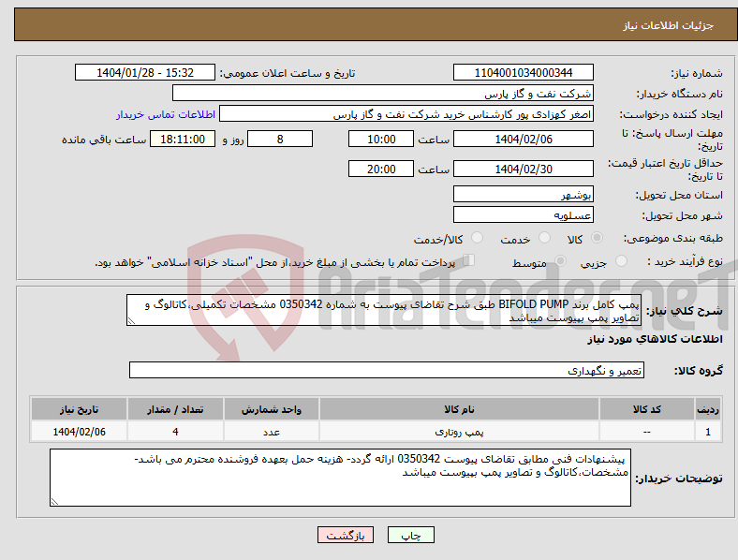Click the unit cell عدد
Screen dimensions: 738x560
click(272, 432)
